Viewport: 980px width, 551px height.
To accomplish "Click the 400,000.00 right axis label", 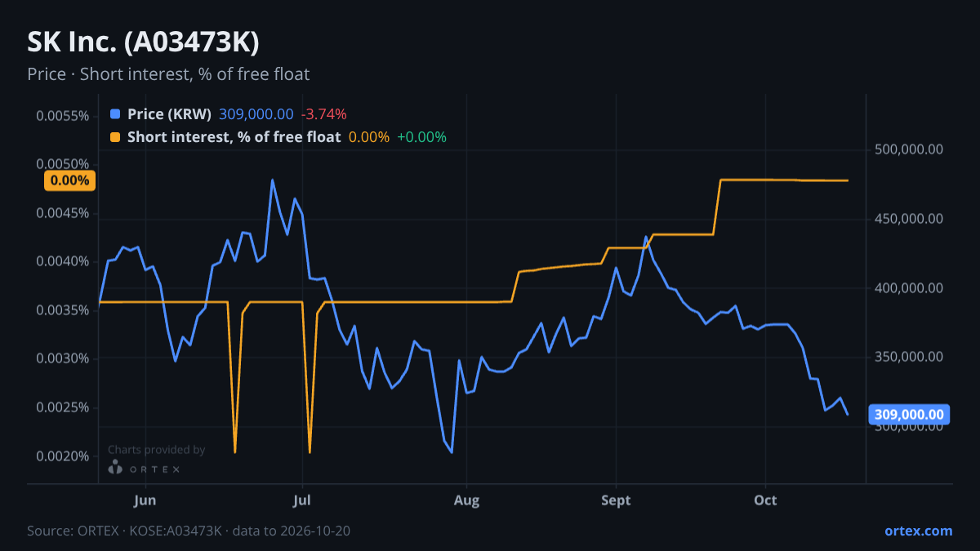I will coord(909,288).
